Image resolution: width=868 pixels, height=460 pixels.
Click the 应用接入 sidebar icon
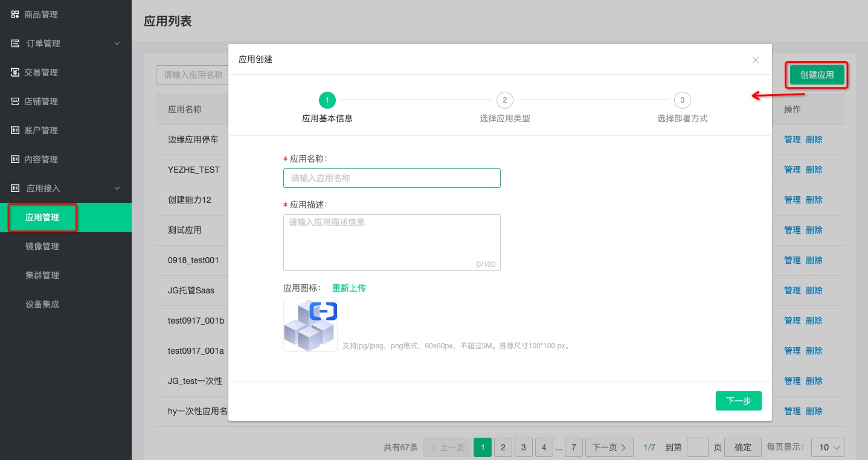click(15, 188)
